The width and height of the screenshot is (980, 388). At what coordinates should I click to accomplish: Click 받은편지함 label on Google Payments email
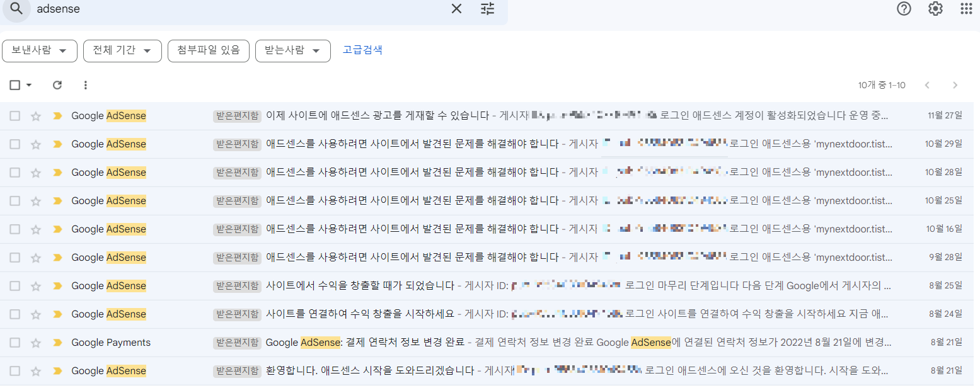(237, 343)
